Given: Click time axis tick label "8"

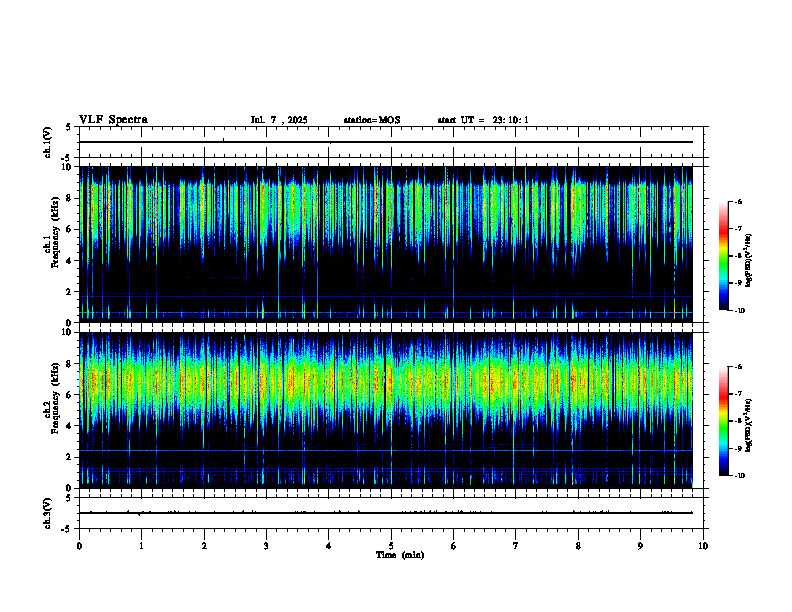Looking at the screenshot, I should pos(578,546).
